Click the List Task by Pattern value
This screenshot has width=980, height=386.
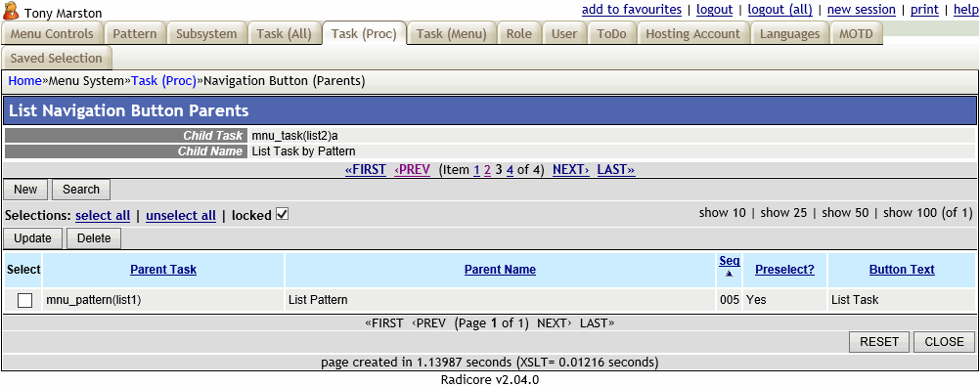[303, 151]
